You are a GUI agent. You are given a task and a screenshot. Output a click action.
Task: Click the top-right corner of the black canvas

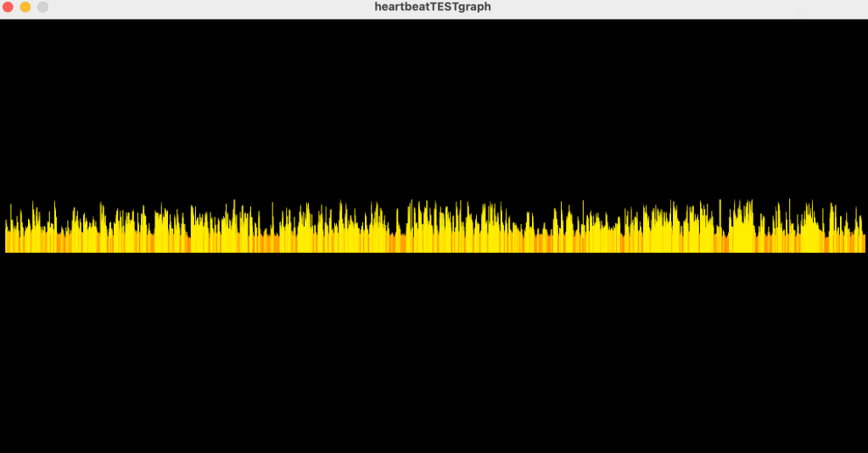[864, 23]
